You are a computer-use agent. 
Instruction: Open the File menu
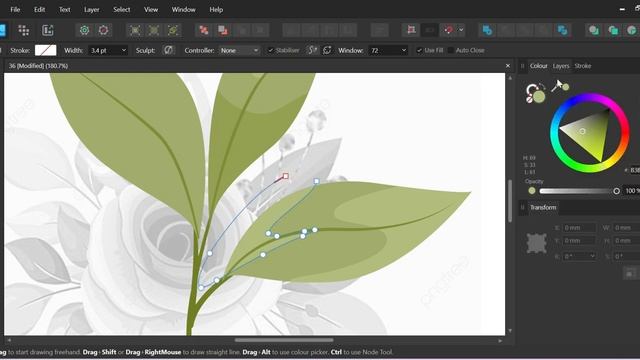pyautogui.click(x=15, y=9)
